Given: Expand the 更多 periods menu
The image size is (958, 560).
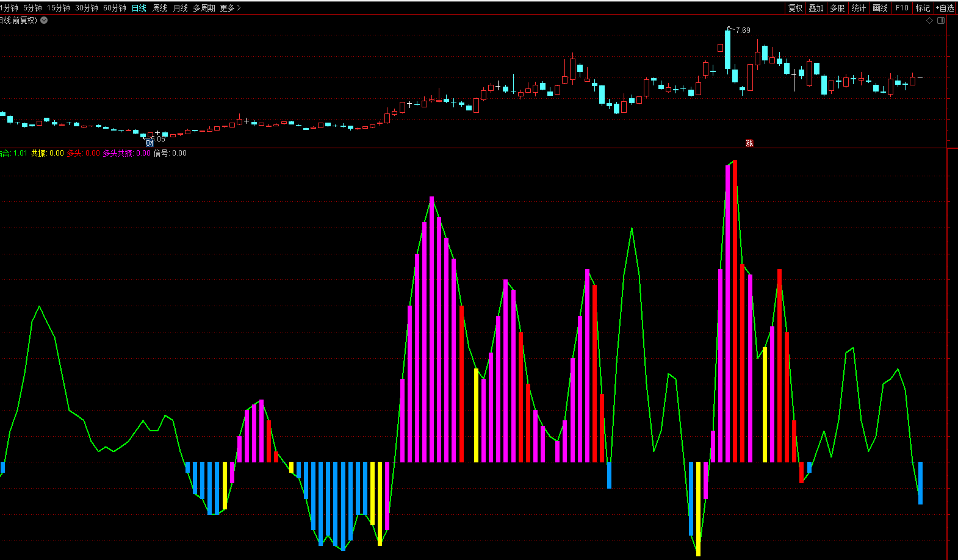Looking at the screenshot, I should 230,8.
